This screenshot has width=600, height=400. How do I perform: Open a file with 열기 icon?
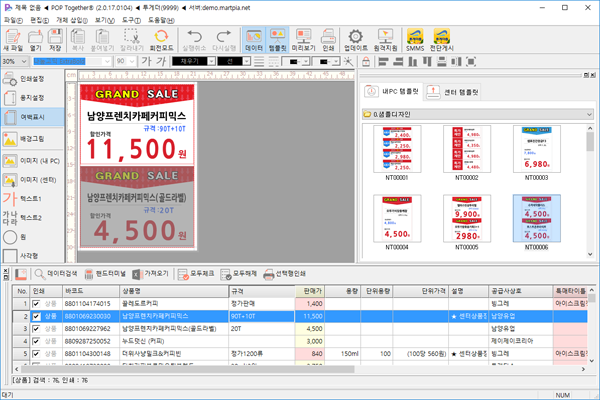coord(35,40)
